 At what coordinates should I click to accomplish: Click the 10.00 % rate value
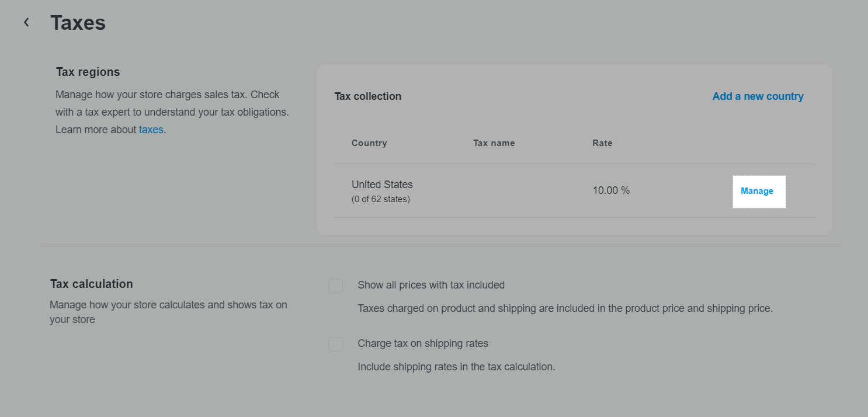tap(611, 190)
